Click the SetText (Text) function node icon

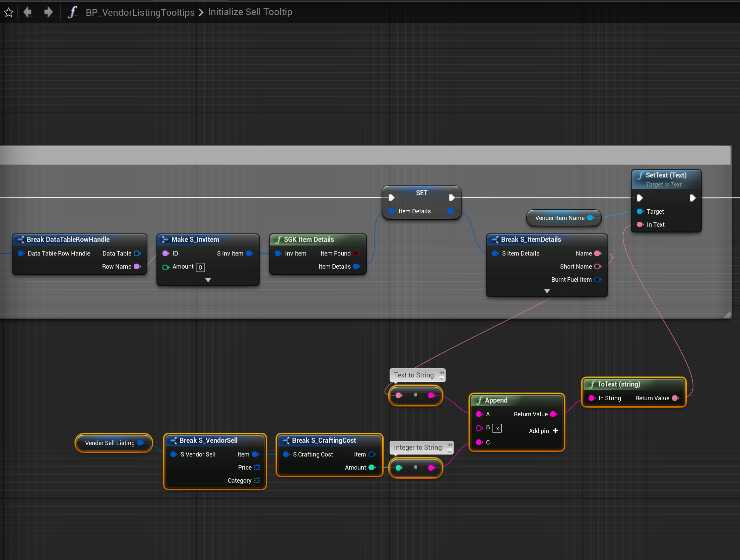(x=641, y=176)
